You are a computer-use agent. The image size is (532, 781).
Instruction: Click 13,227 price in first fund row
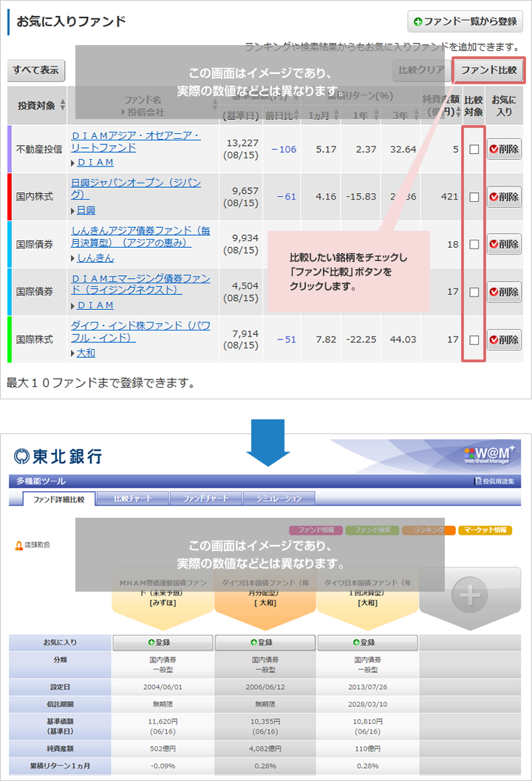[x=242, y=143]
